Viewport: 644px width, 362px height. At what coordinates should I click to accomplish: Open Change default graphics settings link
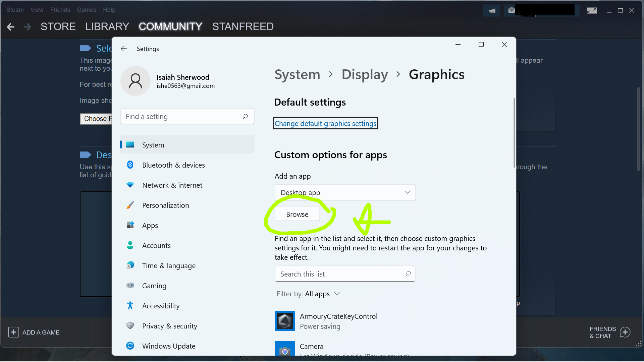coord(325,123)
